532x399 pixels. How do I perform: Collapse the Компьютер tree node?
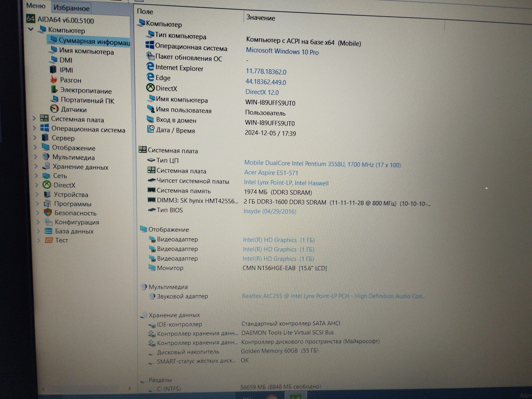(x=31, y=29)
